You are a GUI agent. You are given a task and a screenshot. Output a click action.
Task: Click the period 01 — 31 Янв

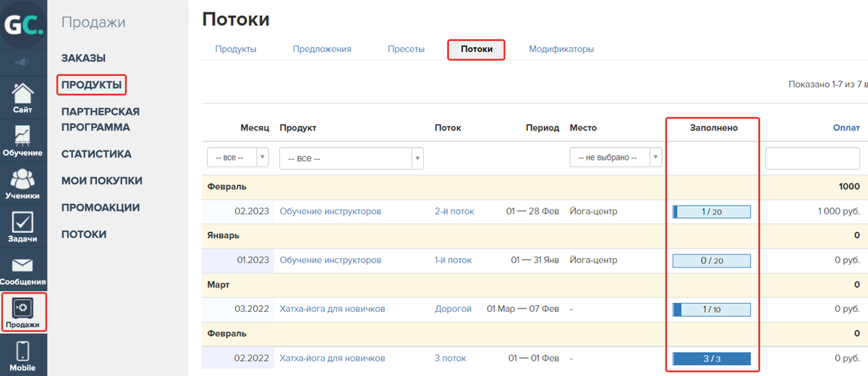coord(535,260)
